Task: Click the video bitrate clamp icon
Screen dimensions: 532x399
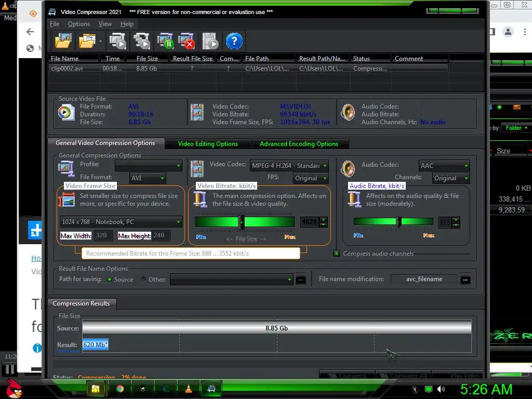Action: [200, 199]
